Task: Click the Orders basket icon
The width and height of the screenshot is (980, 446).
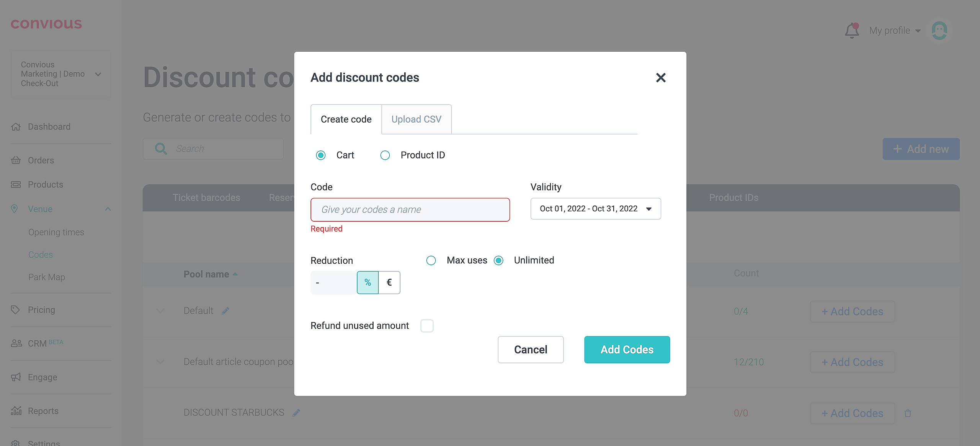Action: tap(16, 160)
